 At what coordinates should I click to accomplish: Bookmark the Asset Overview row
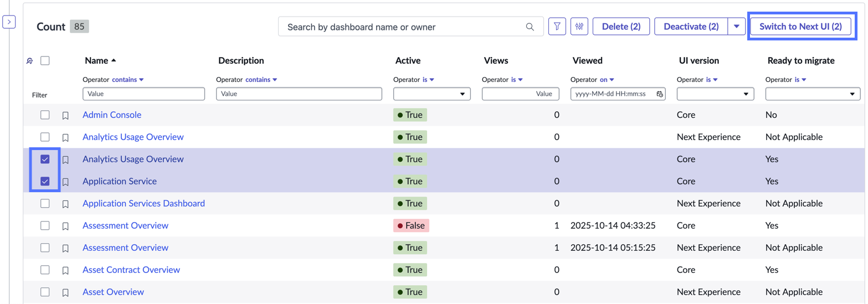click(65, 292)
